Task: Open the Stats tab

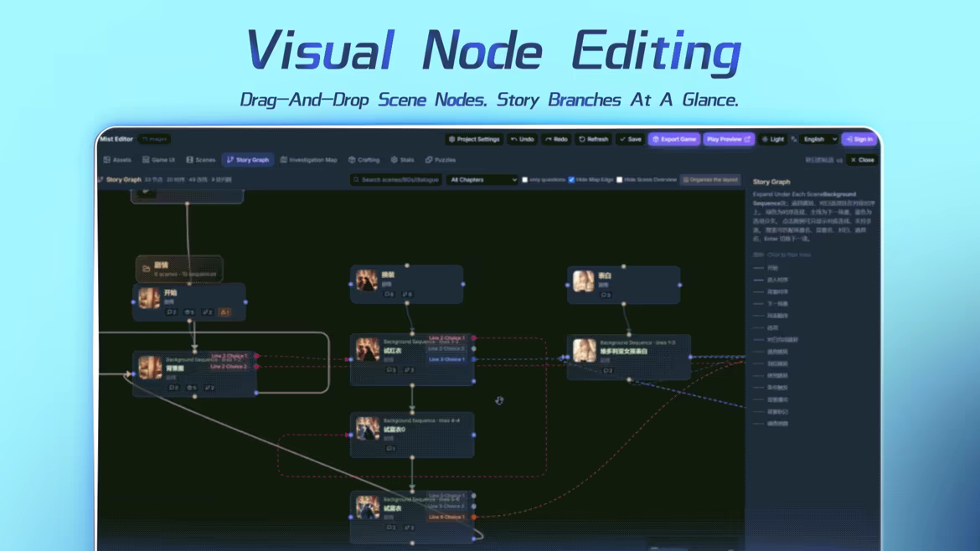Action: pyautogui.click(x=403, y=160)
